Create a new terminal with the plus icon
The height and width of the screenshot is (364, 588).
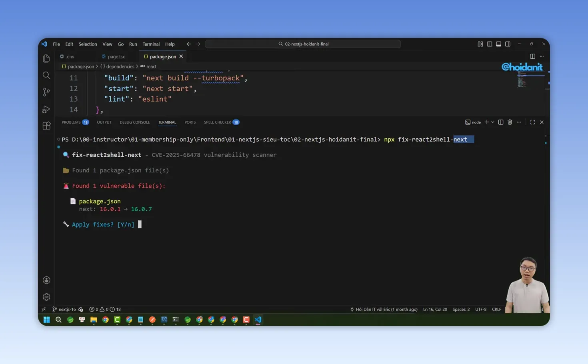click(x=487, y=122)
